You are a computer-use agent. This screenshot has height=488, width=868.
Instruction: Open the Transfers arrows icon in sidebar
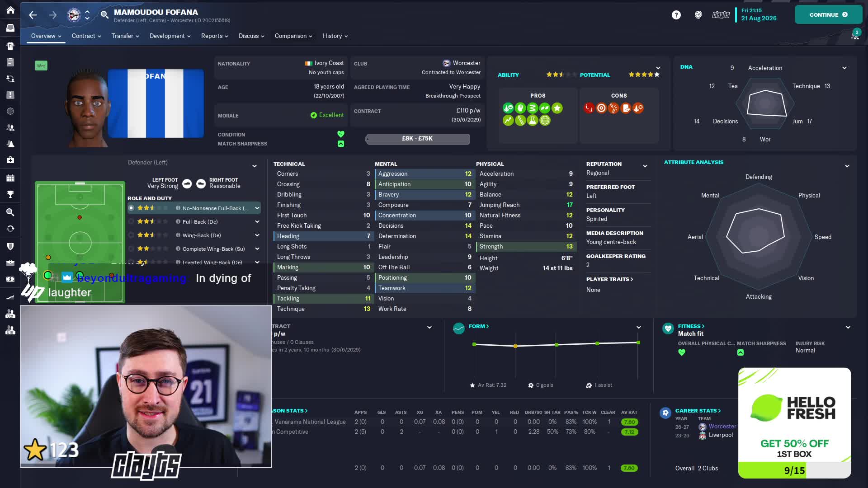[10, 229]
